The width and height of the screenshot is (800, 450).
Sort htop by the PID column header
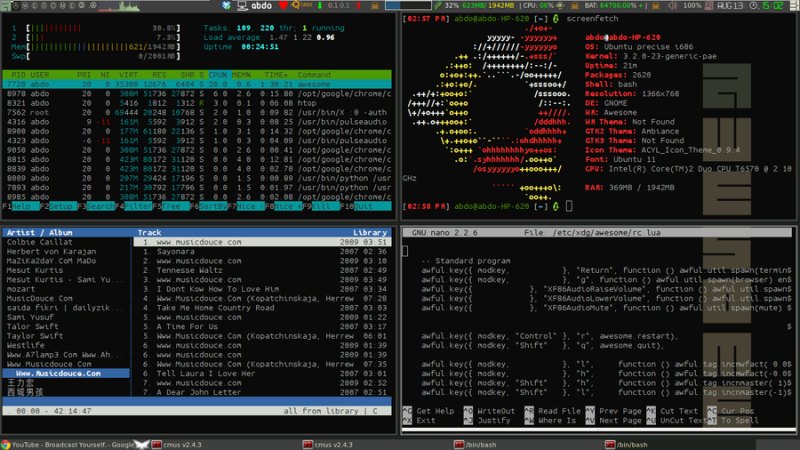[18, 74]
